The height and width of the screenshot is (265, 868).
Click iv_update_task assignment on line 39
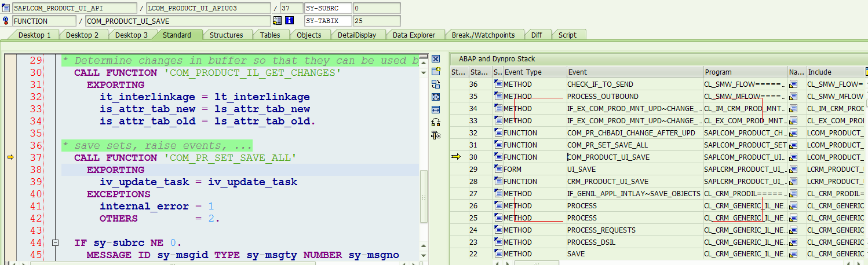(x=199, y=182)
